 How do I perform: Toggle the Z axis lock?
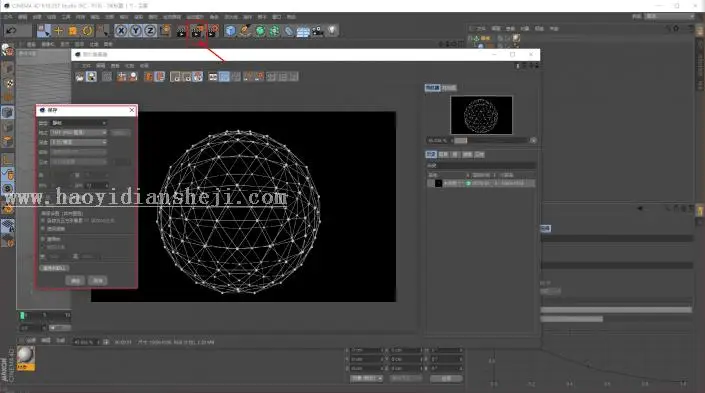(x=150, y=31)
